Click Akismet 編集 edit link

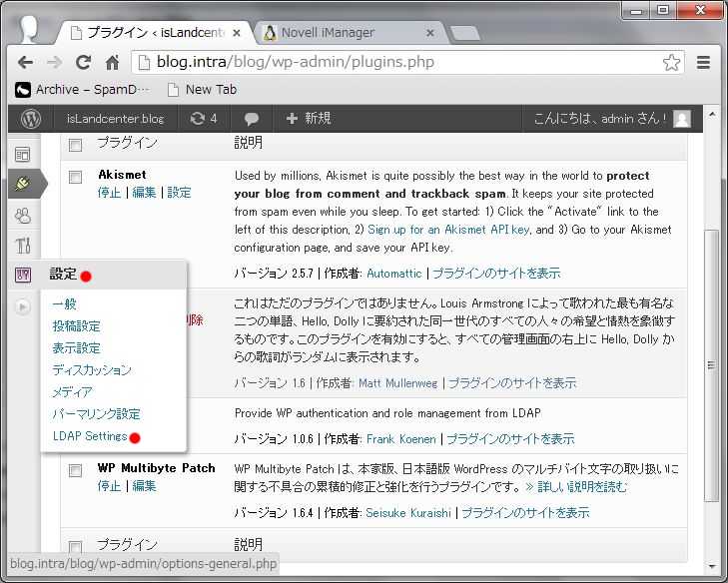click(144, 192)
